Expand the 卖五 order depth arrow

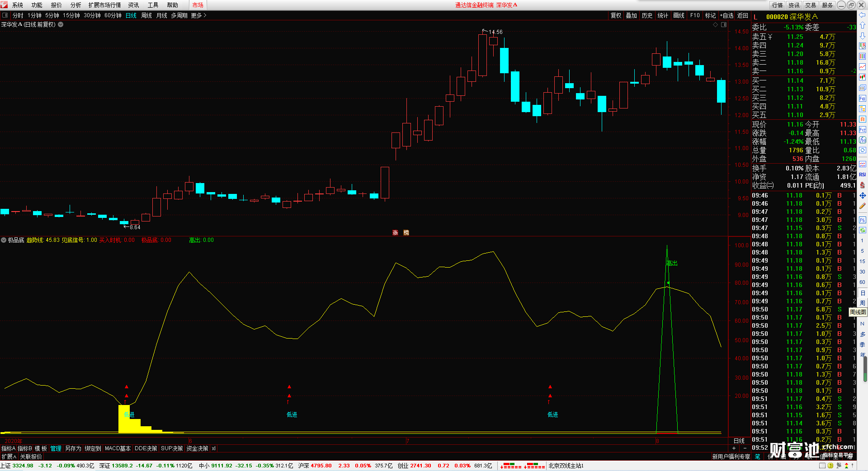[x=770, y=37]
